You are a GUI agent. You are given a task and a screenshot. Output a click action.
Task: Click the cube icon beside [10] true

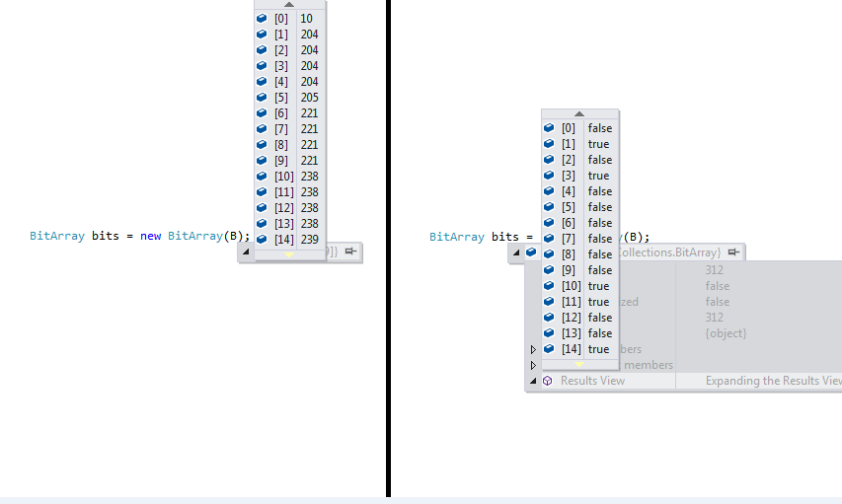coord(549,286)
